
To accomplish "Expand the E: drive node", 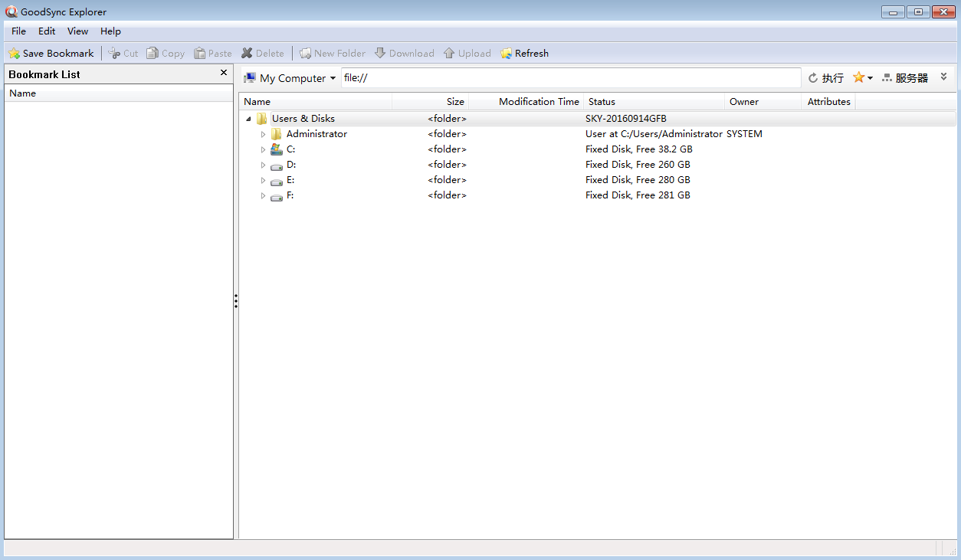I will pyautogui.click(x=263, y=180).
